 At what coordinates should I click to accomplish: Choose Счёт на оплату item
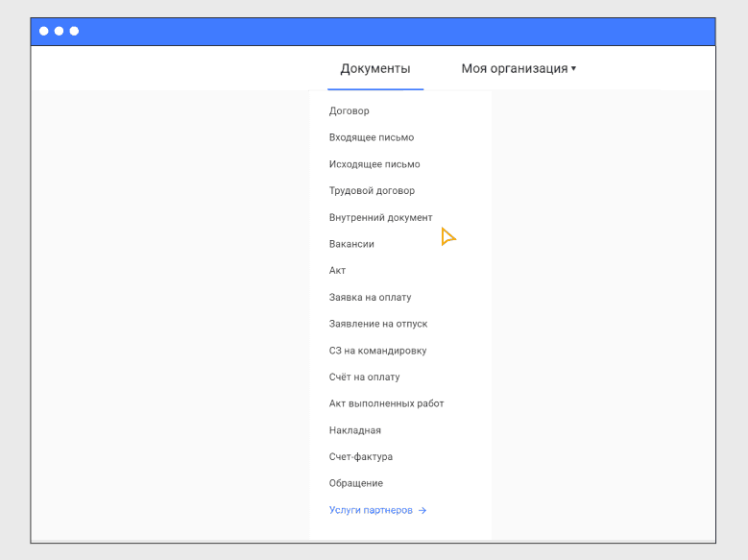click(x=364, y=377)
